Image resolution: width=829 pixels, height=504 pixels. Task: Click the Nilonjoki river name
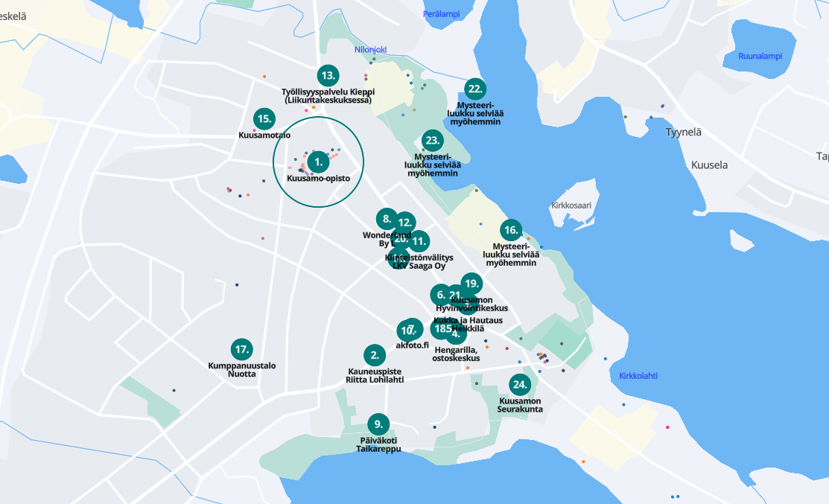coord(371,50)
